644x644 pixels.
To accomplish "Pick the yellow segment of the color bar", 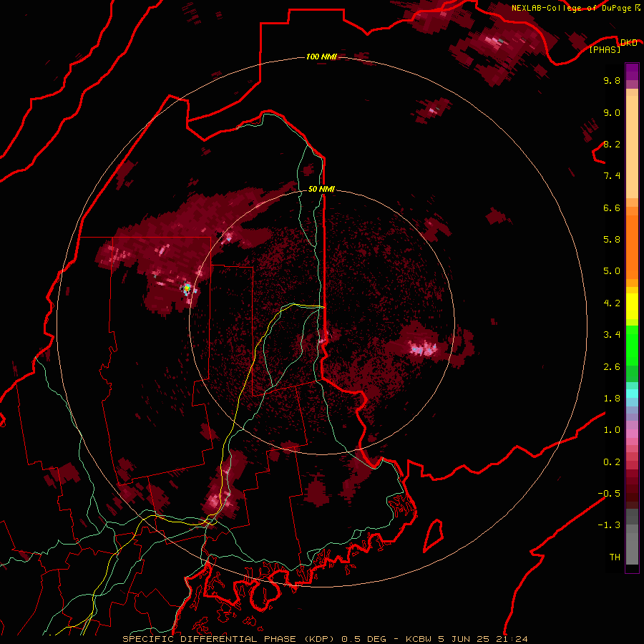I will pyautogui.click(x=632, y=306).
